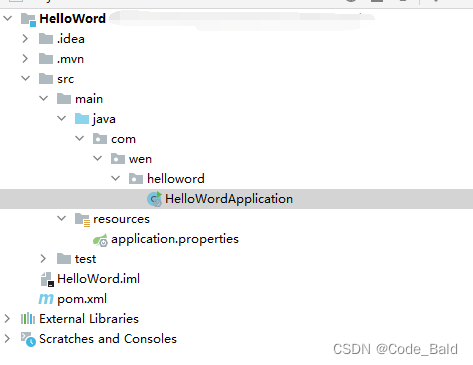The width and height of the screenshot is (473, 365).
Task: Click the com package icon
Action: point(100,139)
